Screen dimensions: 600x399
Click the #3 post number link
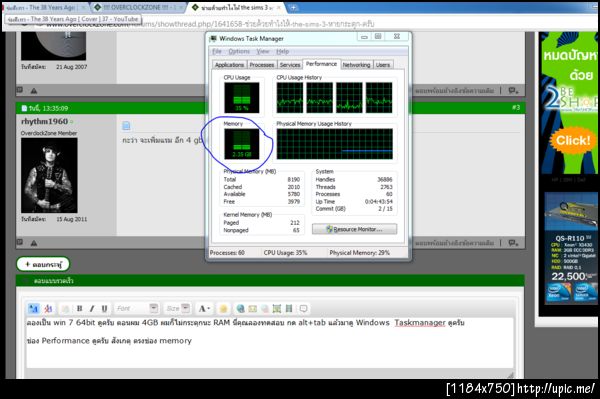516,107
